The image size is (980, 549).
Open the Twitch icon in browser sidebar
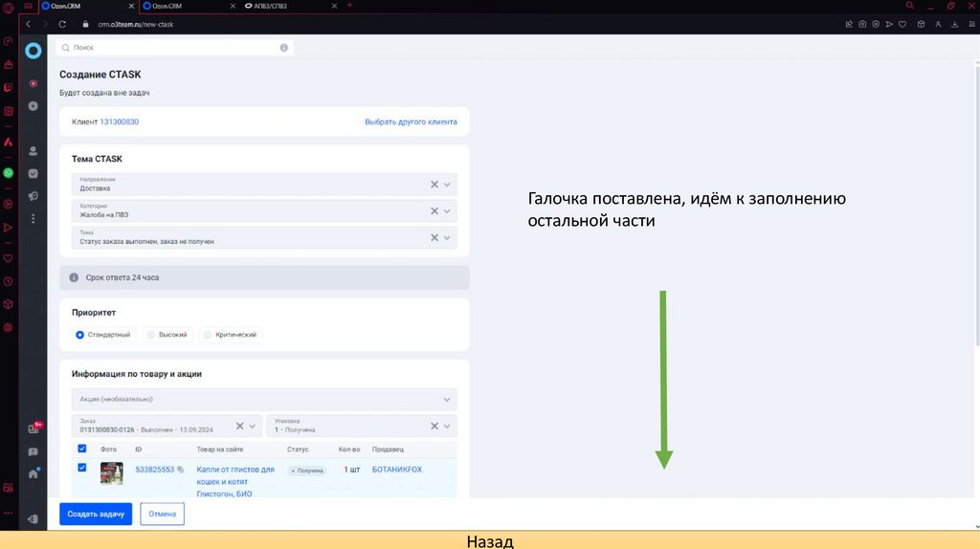(8, 87)
